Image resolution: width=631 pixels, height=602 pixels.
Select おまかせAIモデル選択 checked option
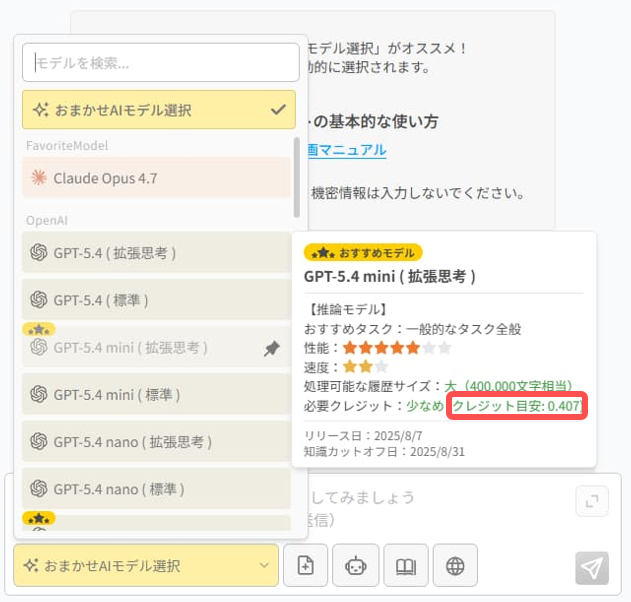(158, 110)
